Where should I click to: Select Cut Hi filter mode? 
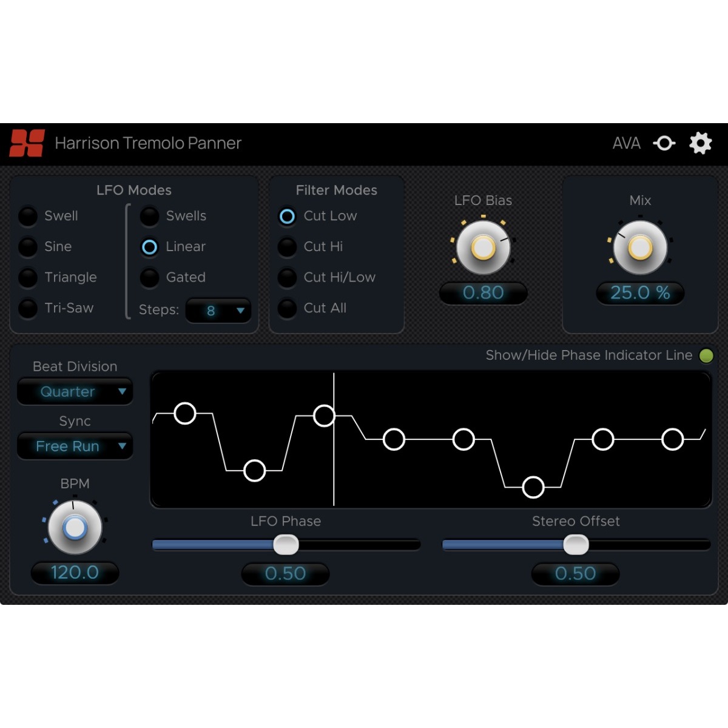point(287,247)
